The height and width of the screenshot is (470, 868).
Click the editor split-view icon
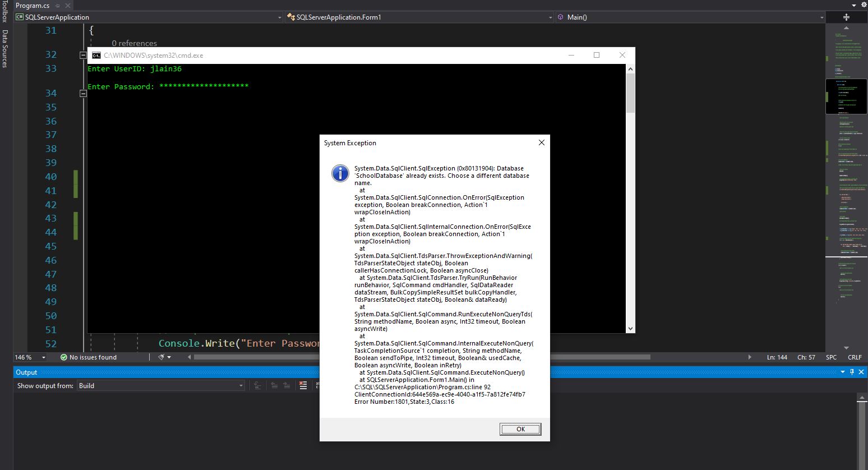click(x=846, y=17)
